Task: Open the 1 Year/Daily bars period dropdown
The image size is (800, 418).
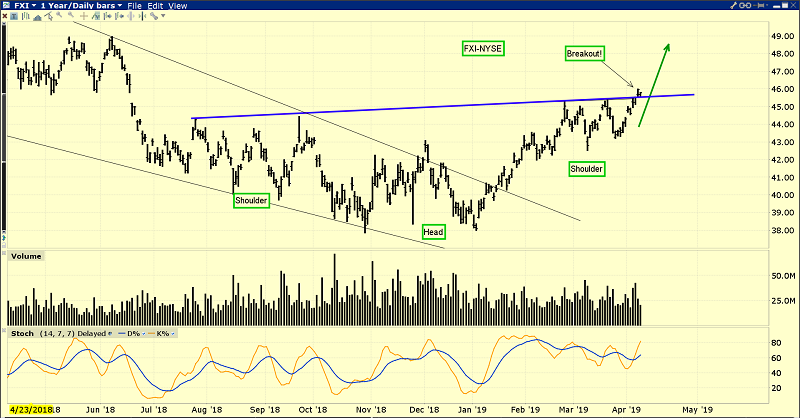Action: click(x=82, y=6)
